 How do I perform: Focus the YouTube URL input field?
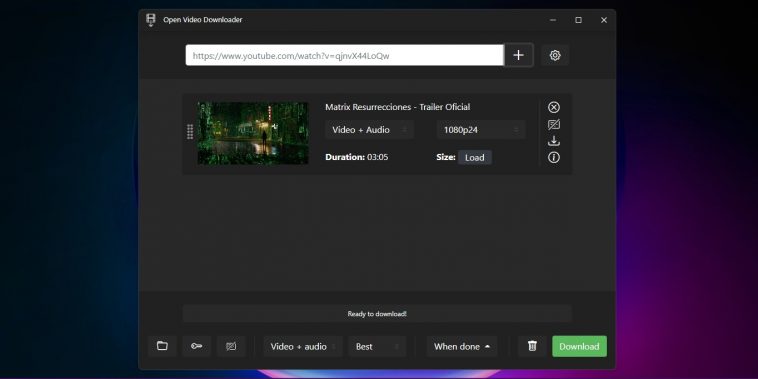tap(345, 55)
